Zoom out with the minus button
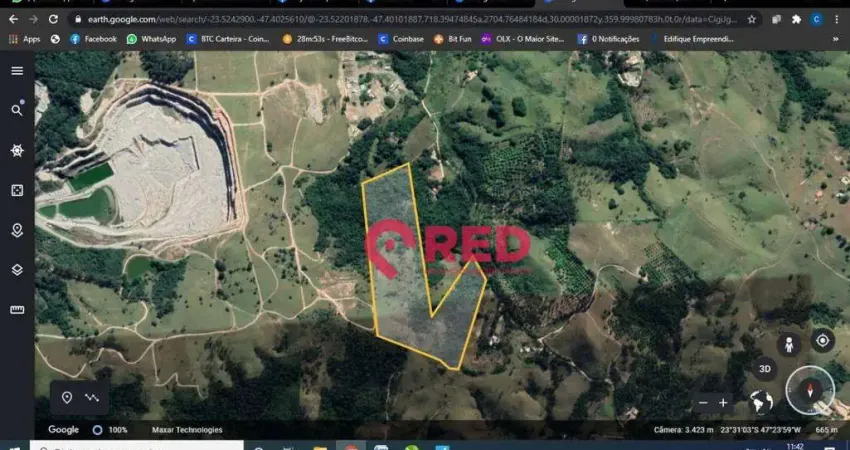This screenshot has height=450, width=850. [x=703, y=403]
